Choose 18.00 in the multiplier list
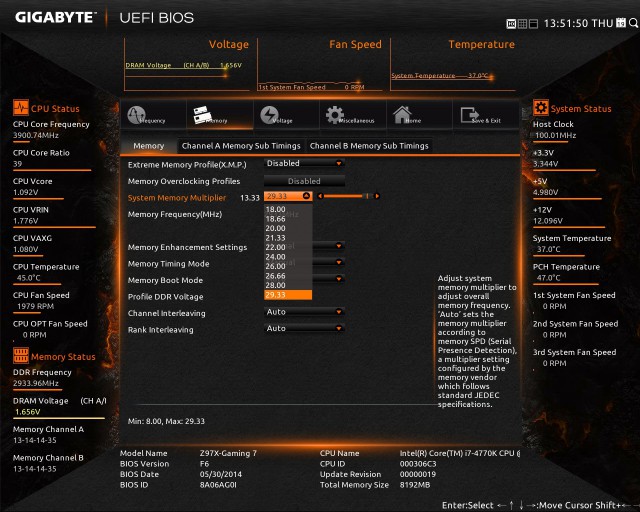Image resolution: width=640 pixels, height=512 pixels. click(288, 209)
